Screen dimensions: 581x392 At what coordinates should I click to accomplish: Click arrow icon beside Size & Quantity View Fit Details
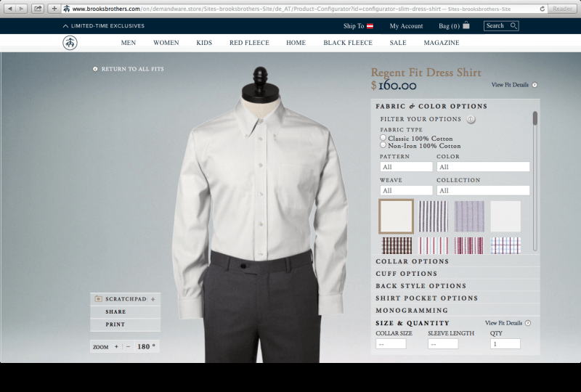528,323
